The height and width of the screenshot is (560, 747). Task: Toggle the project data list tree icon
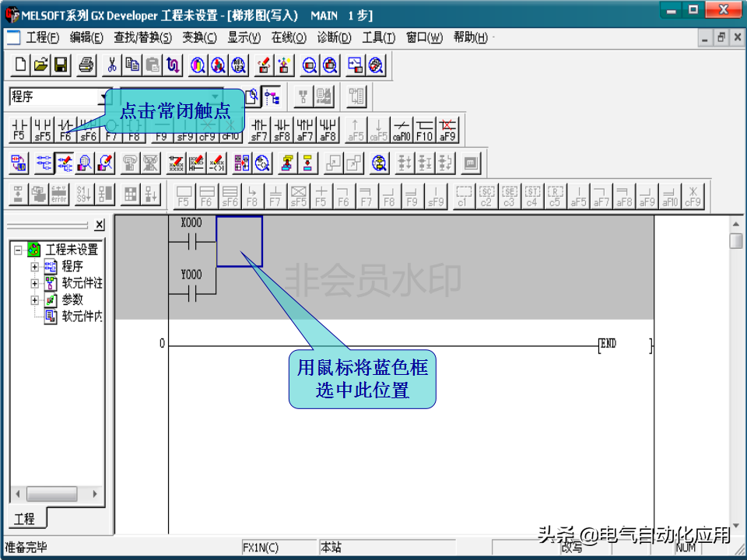coord(272,96)
